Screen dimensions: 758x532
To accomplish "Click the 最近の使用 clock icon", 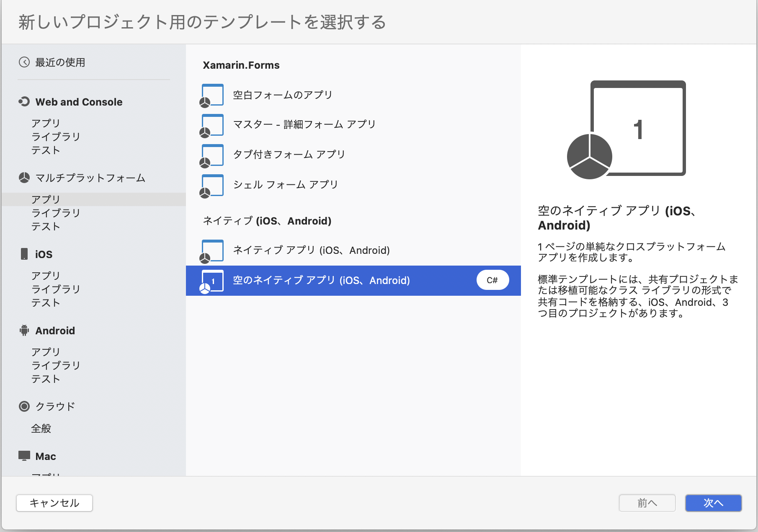I will coord(24,62).
